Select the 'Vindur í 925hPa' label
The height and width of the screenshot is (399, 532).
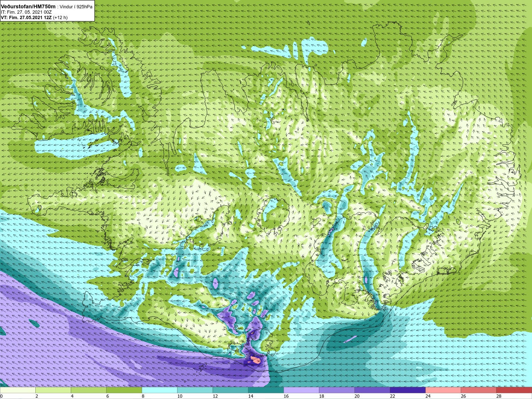coord(76,7)
